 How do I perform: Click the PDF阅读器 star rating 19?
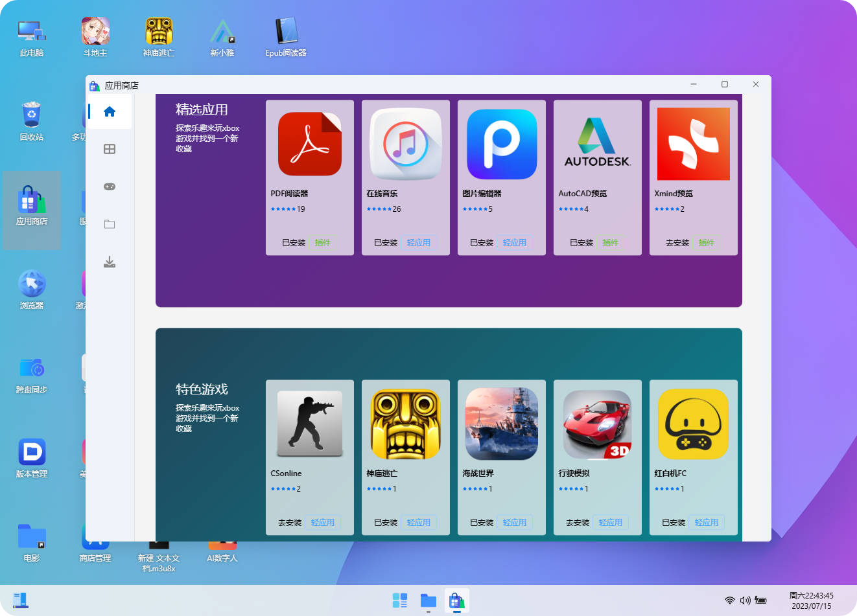pyautogui.click(x=288, y=209)
